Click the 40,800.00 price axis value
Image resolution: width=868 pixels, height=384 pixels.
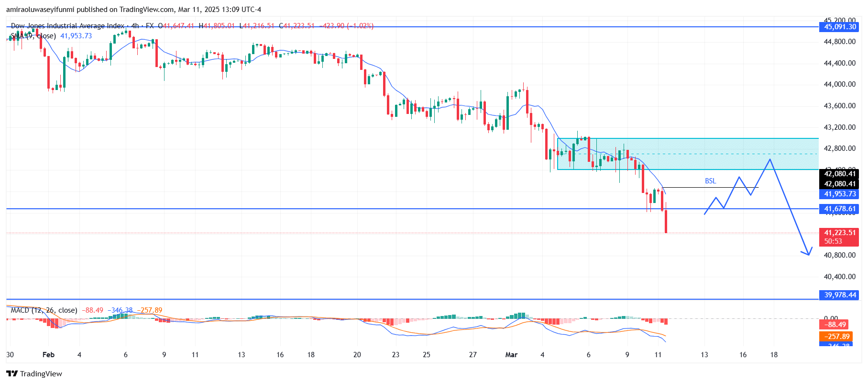point(840,255)
